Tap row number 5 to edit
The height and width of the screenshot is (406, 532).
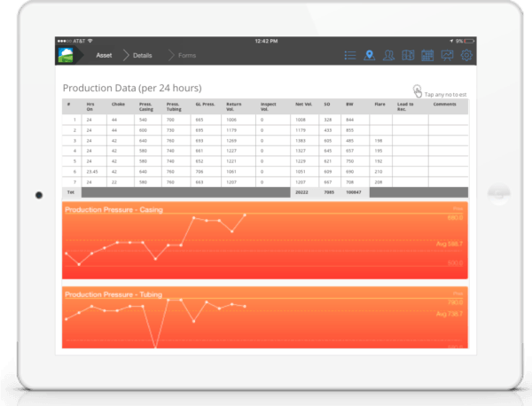74,161
